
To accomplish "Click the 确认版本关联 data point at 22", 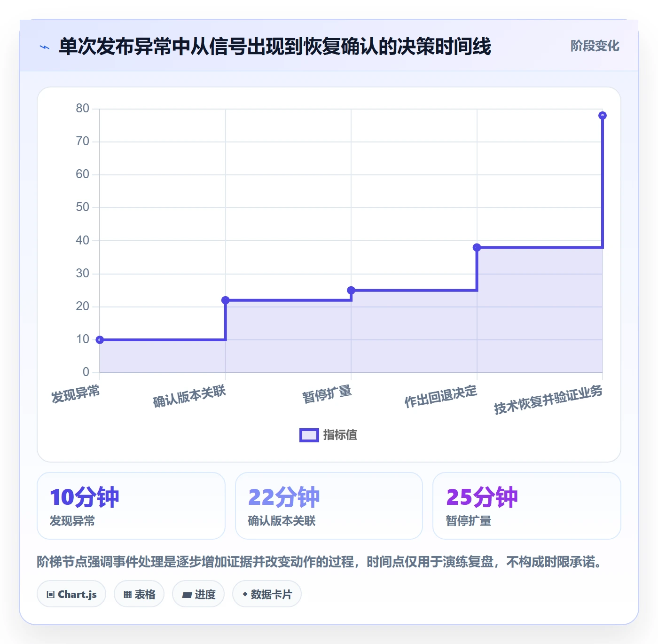I will (226, 300).
